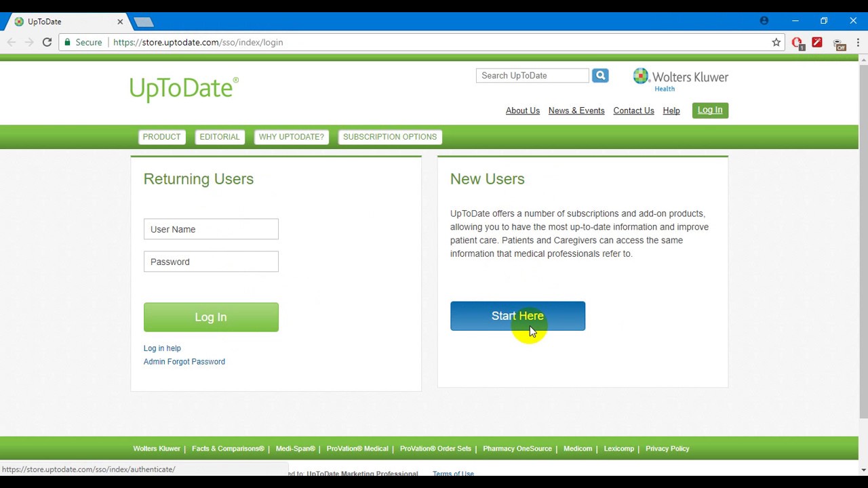Click the Start Here button
This screenshot has height=488, width=868.
(517, 316)
